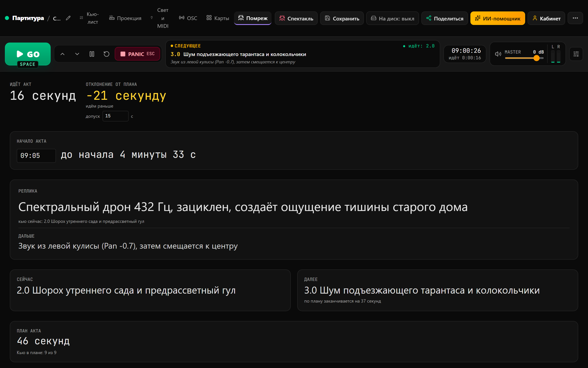This screenshot has height=368, width=588.
Task: Click the Спектральный дрон 432 Гц cue line
Action: pyautogui.click(x=243, y=207)
